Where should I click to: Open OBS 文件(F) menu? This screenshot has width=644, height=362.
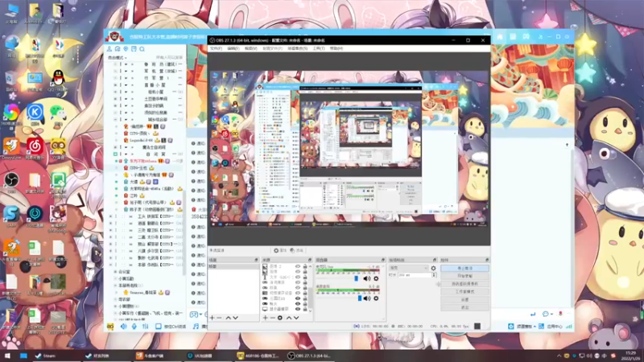click(x=216, y=48)
